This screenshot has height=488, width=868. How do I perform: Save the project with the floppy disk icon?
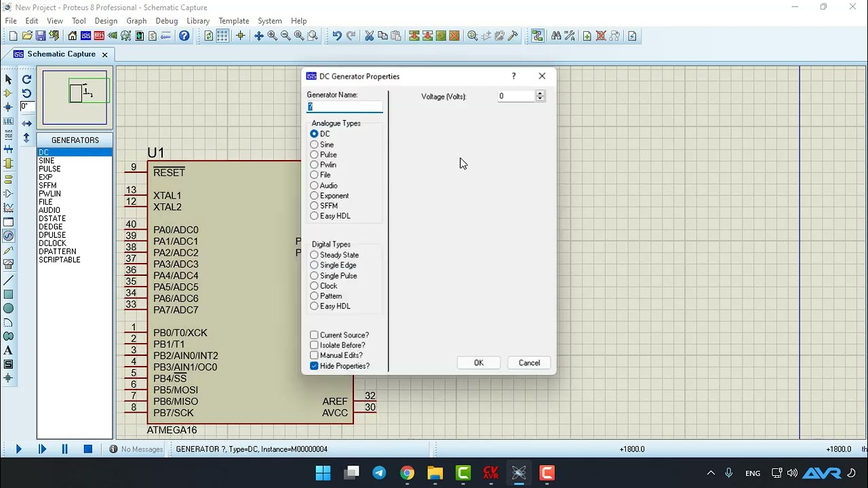[41, 36]
